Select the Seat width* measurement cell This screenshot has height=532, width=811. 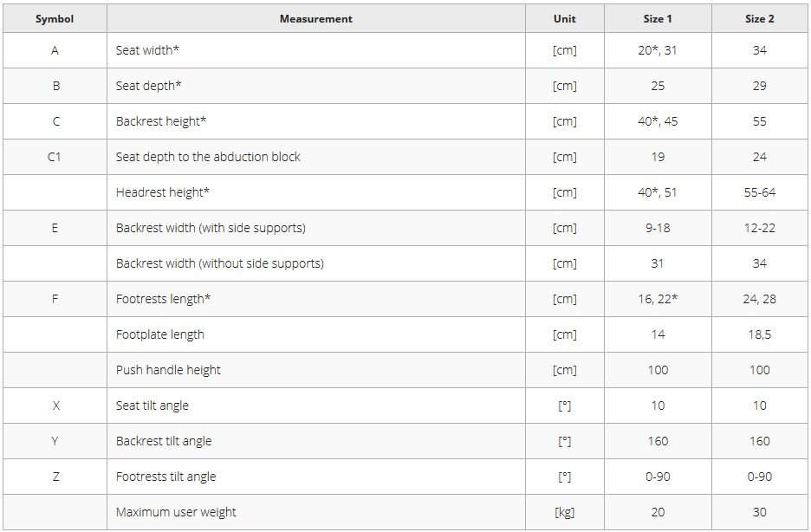pos(316,50)
